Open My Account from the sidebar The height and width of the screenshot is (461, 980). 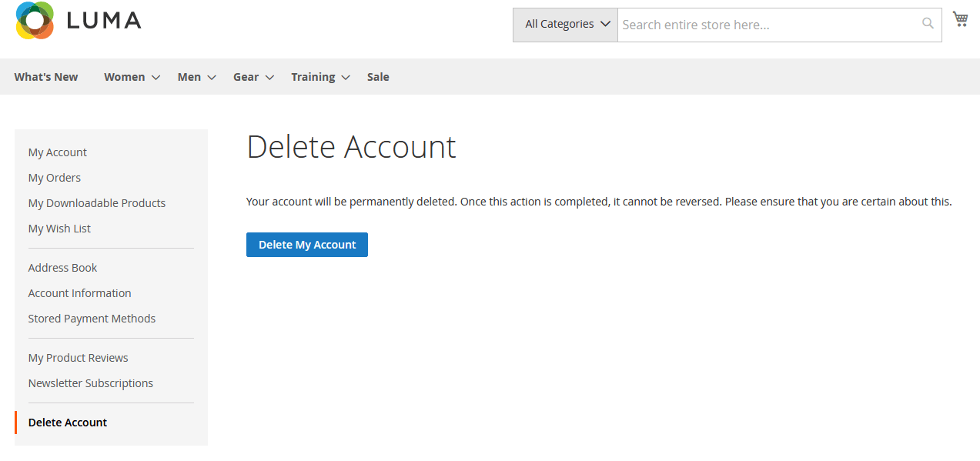(x=57, y=152)
